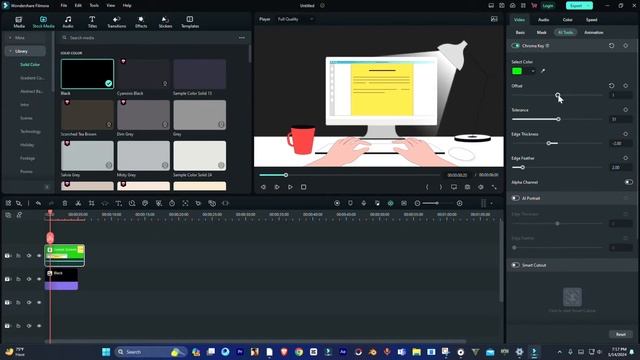The width and height of the screenshot is (640, 360).
Task: Open the Effects tab
Action: 141,22
